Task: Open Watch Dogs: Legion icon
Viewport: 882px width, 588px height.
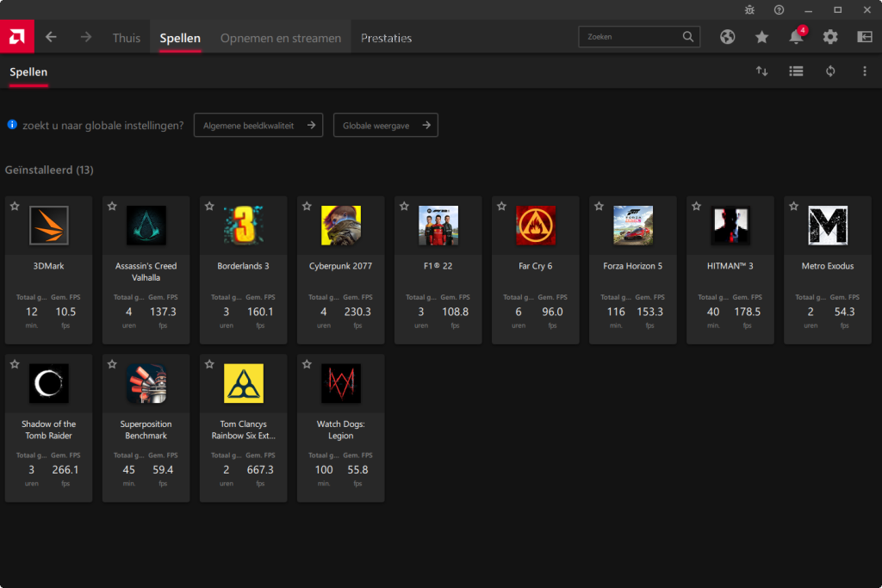Action: 341,383
